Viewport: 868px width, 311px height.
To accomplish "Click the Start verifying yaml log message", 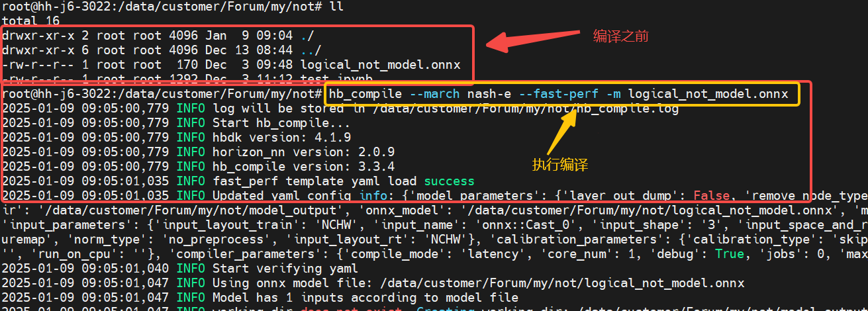I will coord(285,268).
